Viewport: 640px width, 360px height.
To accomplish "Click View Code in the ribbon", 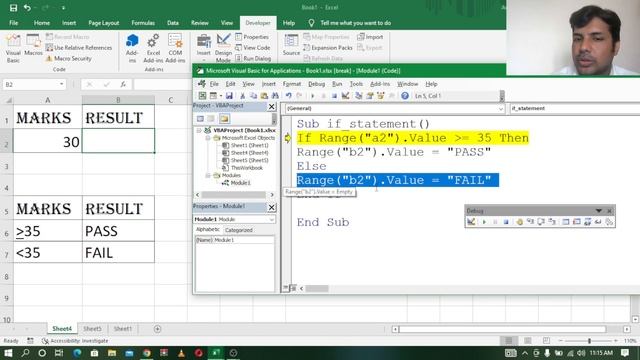I will point(253,48).
